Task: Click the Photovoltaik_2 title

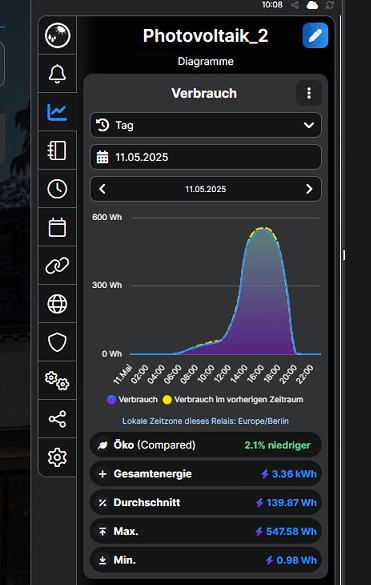Action: pos(206,36)
